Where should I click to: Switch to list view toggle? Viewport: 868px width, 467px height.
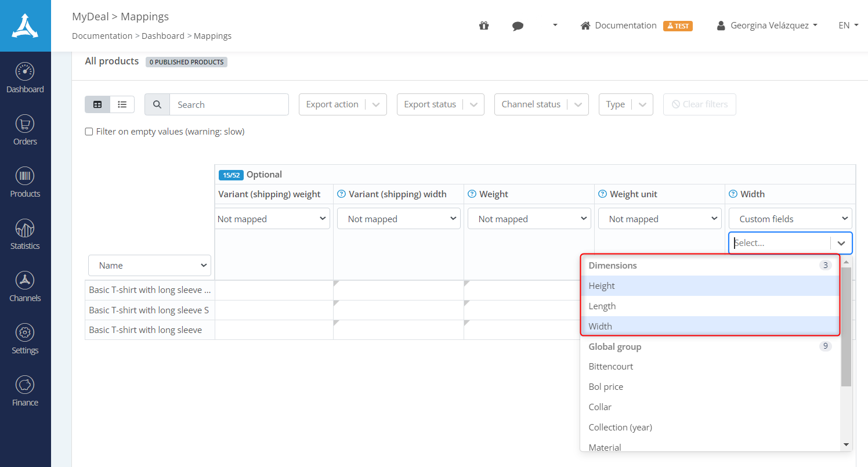122,104
